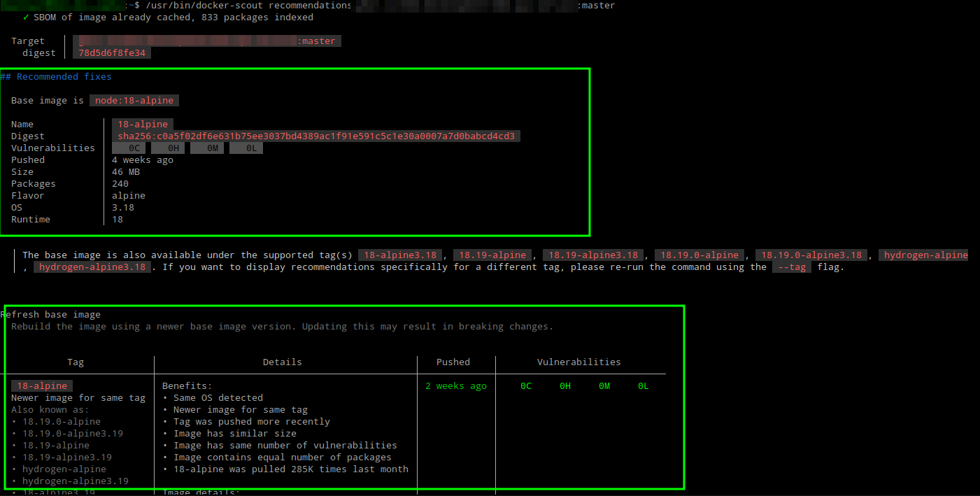Click the 'Refresh base image' heading

(50, 315)
